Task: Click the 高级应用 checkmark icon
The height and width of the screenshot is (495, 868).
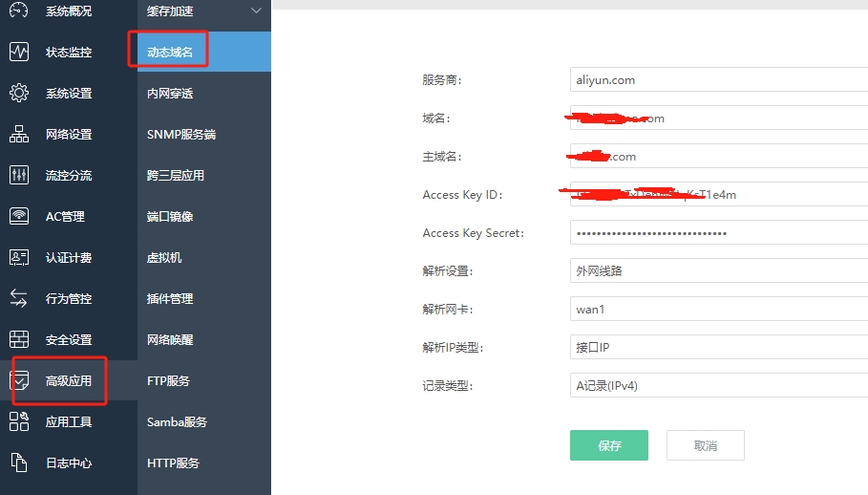Action: pos(19,380)
